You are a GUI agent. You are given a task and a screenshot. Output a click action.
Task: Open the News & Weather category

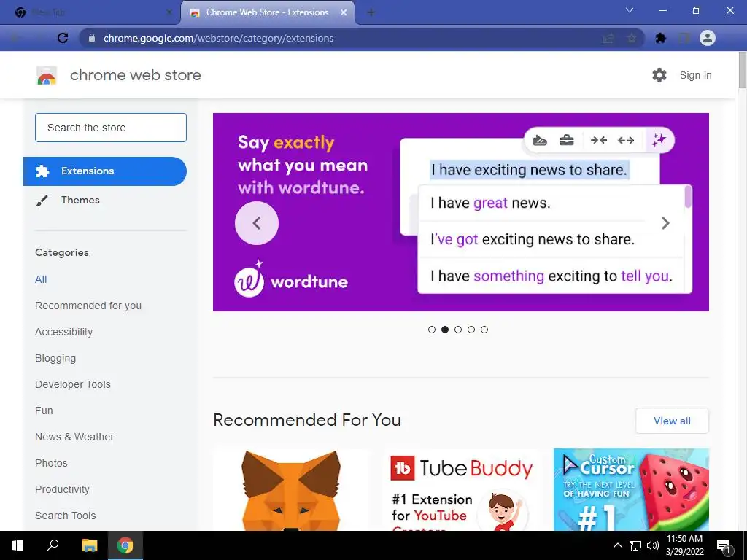[x=74, y=437]
